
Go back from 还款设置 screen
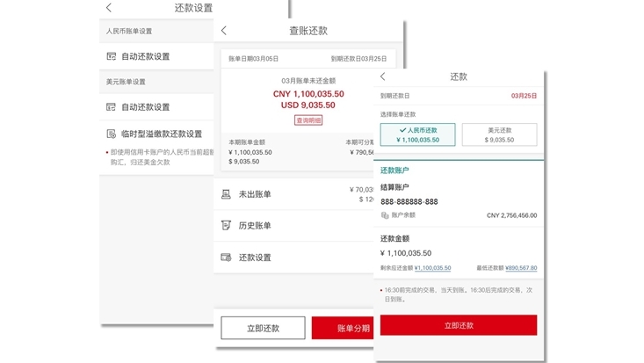(x=109, y=8)
